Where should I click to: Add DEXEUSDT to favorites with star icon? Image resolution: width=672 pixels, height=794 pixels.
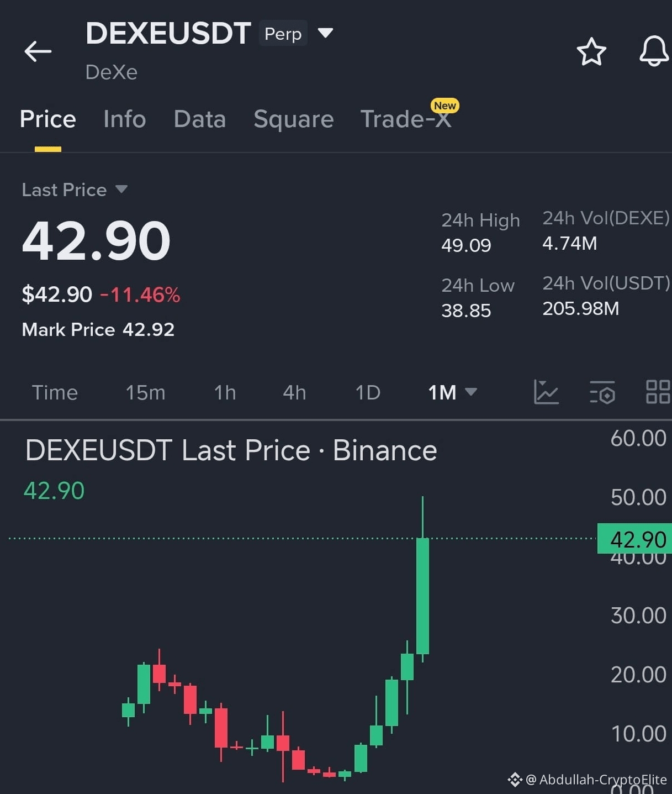(x=591, y=52)
